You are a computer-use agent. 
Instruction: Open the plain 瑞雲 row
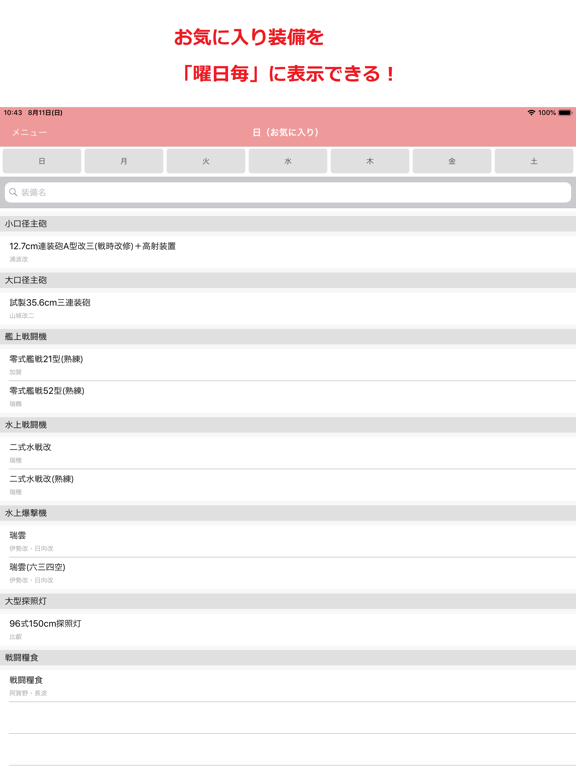click(288, 541)
